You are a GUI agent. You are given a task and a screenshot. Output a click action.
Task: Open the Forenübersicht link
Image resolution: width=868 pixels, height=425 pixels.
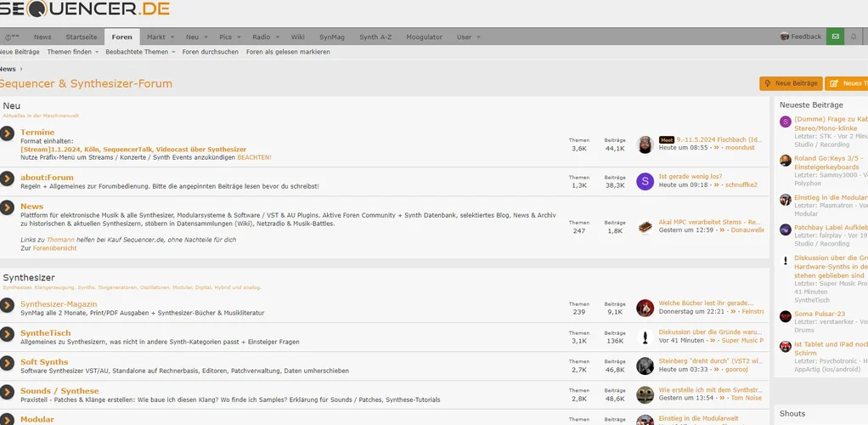[x=54, y=248]
